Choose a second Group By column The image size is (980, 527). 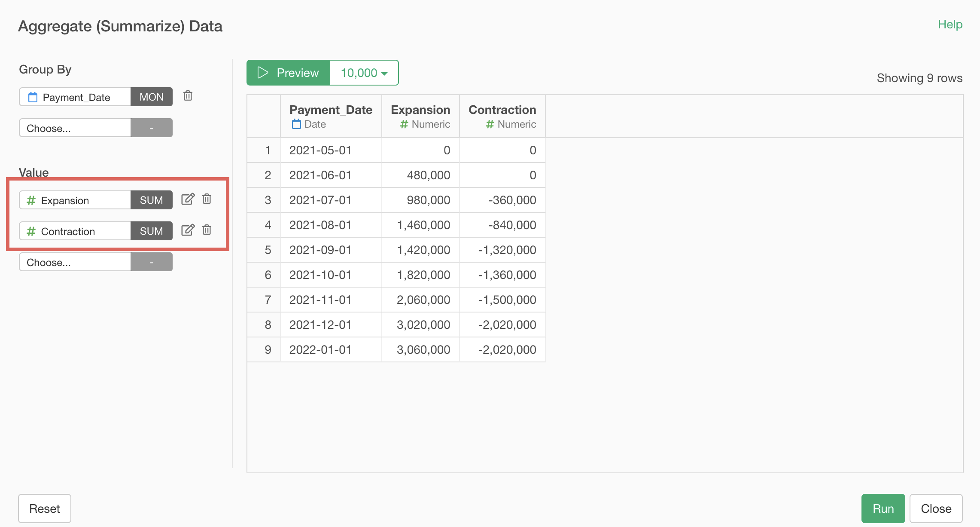click(x=75, y=128)
